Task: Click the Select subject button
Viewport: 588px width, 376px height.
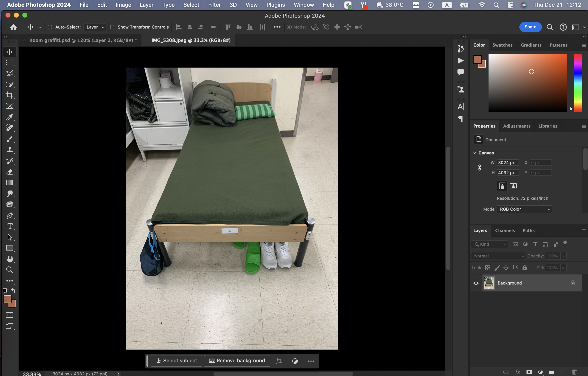Action: 176,361
